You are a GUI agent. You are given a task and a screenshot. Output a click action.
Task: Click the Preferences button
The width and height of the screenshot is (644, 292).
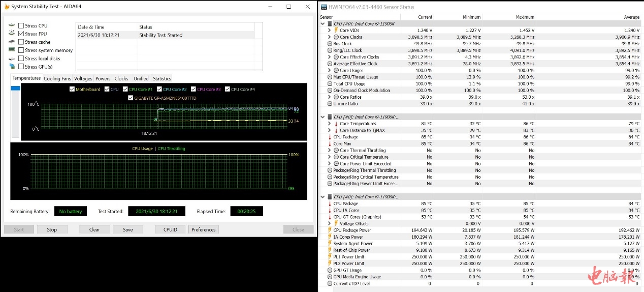click(x=203, y=229)
